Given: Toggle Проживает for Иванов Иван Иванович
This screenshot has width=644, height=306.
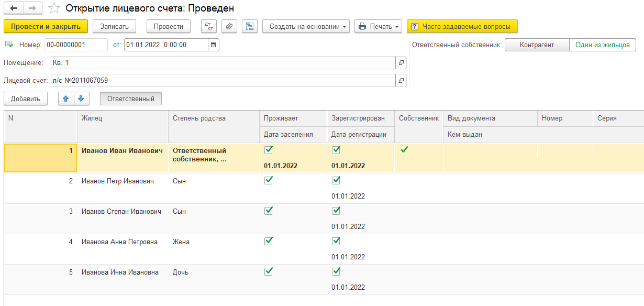Looking at the screenshot, I should pos(269,150).
